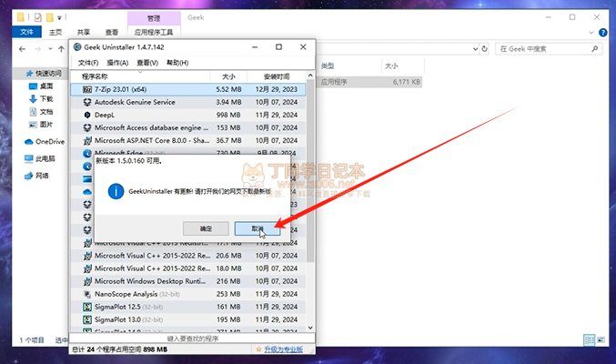Click Explorer refresh button
Image resolution: width=616 pixels, height=364 pixels.
coord(484,49)
